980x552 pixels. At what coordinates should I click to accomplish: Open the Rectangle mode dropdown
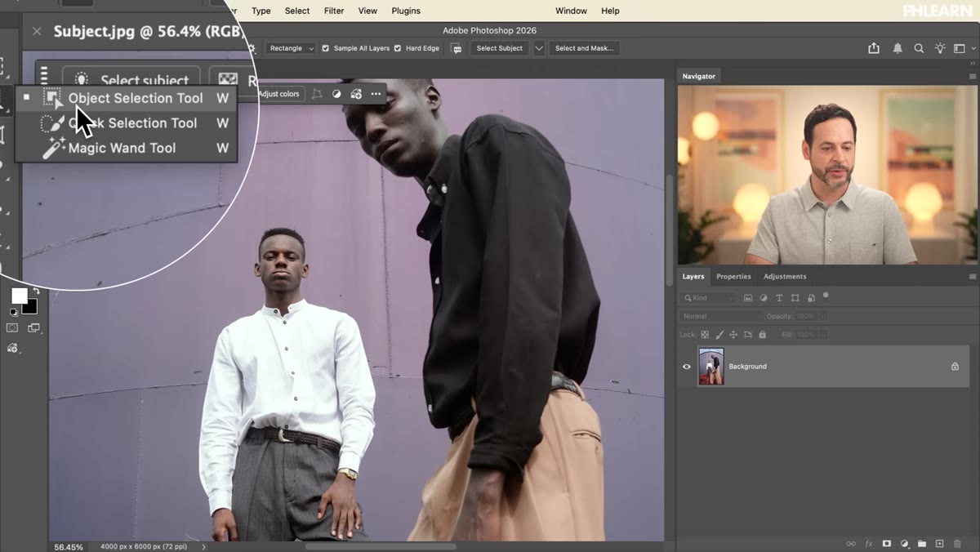[291, 48]
